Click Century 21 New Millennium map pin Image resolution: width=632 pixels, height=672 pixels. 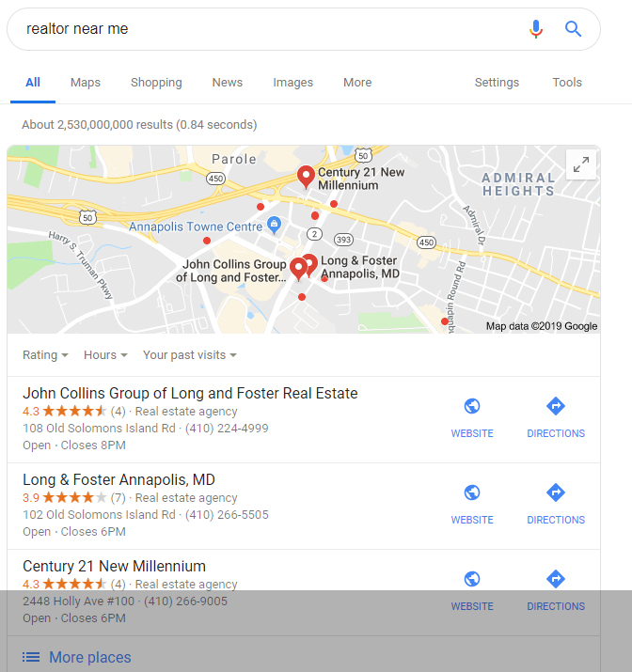[x=306, y=177]
